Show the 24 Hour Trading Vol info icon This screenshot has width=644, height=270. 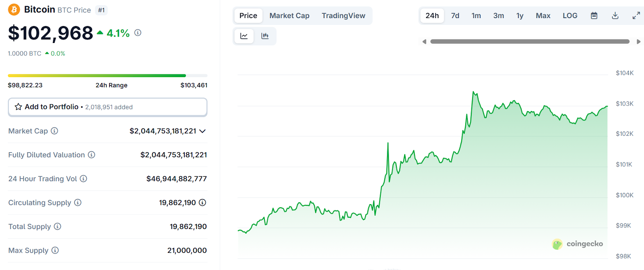tap(83, 179)
